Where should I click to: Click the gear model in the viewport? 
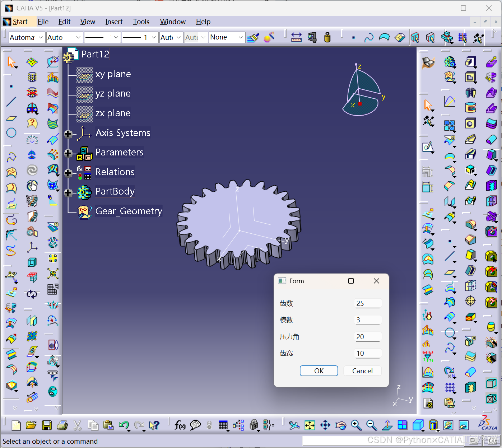(x=239, y=225)
